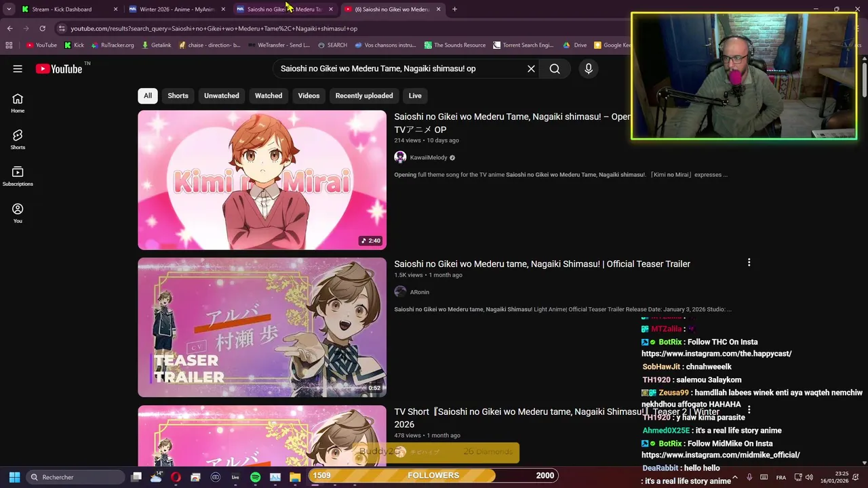The height and width of the screenshot is (488, 868).
Task: Open Home in YouTube sidebar
Action: tap(18, 103)
